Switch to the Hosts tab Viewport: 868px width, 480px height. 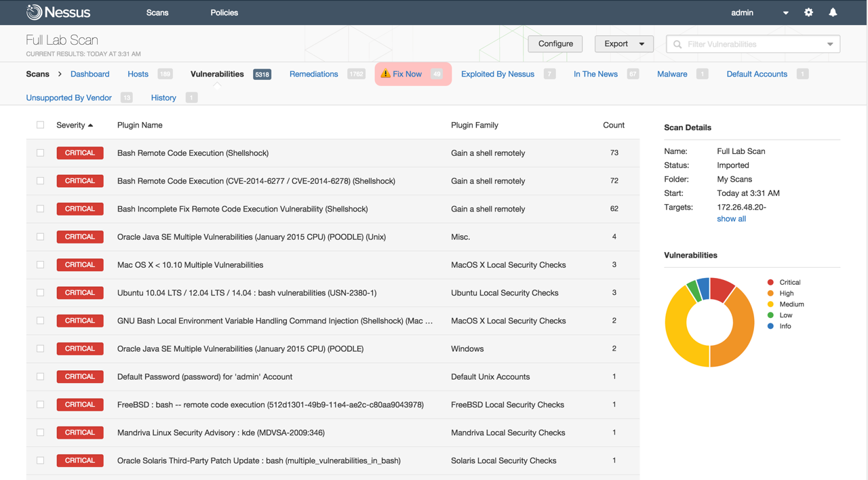pyautogui.click(x=138, y=74)
